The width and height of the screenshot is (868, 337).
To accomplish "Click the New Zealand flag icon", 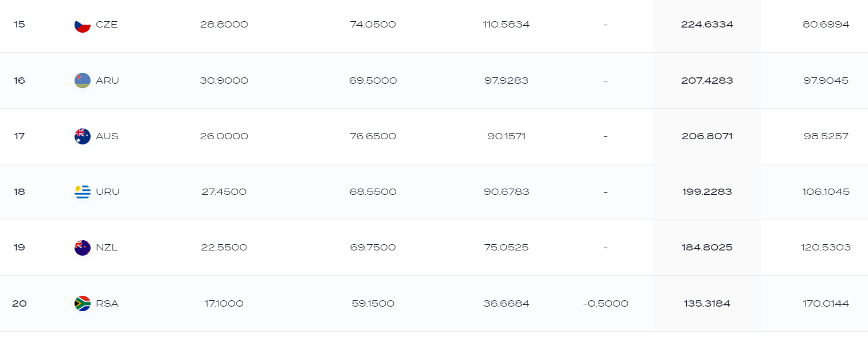I will 83,248.
